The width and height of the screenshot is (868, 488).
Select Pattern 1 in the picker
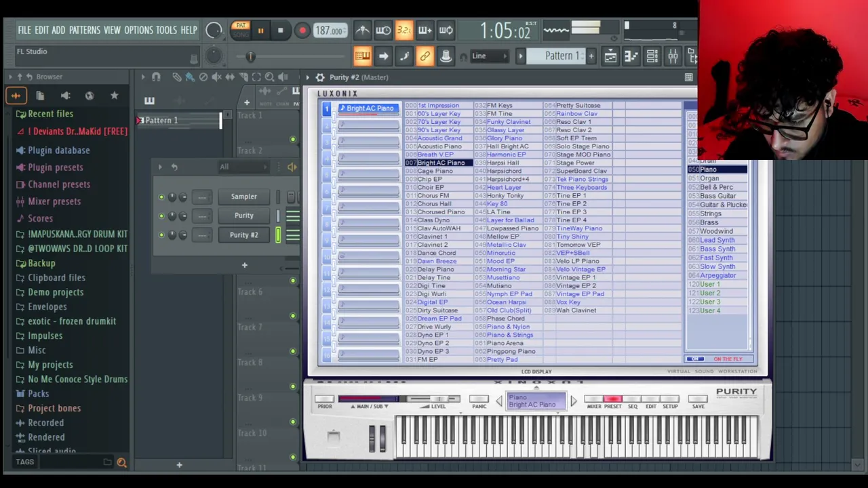[x=178, y=121]
